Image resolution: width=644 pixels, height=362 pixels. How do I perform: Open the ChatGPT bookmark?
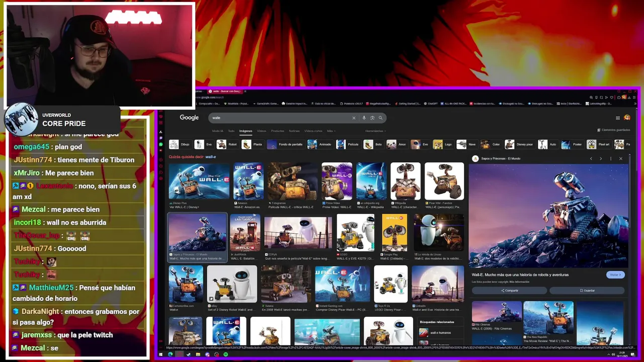tap(431, 104)
